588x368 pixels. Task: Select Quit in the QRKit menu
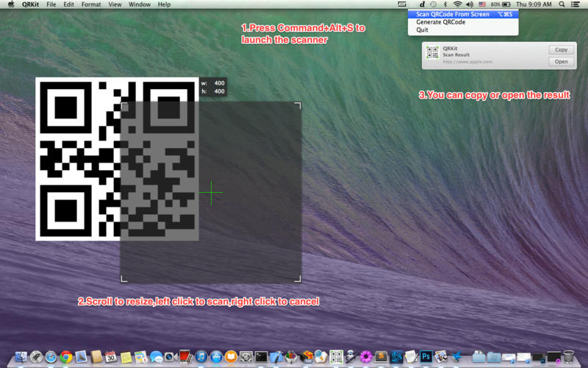pyautogui.click(x=422, y=30)
